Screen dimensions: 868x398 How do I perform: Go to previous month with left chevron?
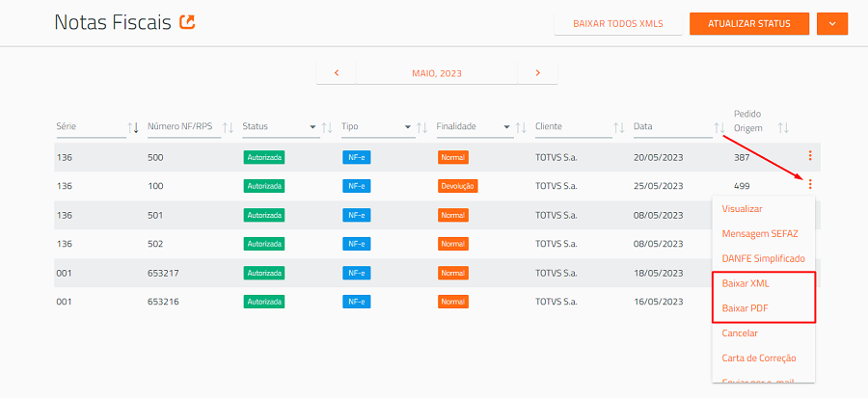(x=336, y=73)
